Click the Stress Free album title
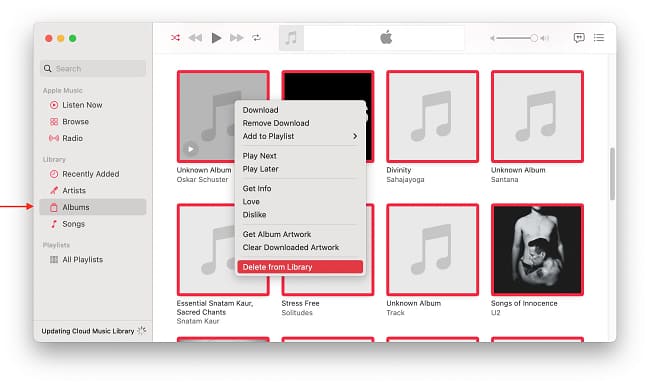Viewport: 650px width, 386px height. click(x=301, y=303)
